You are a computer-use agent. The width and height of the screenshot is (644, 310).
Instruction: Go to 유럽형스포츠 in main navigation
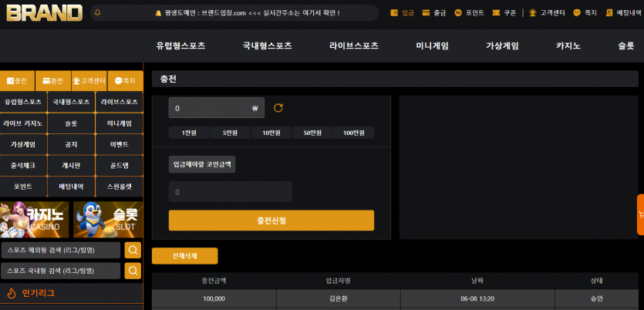(180, 46)
